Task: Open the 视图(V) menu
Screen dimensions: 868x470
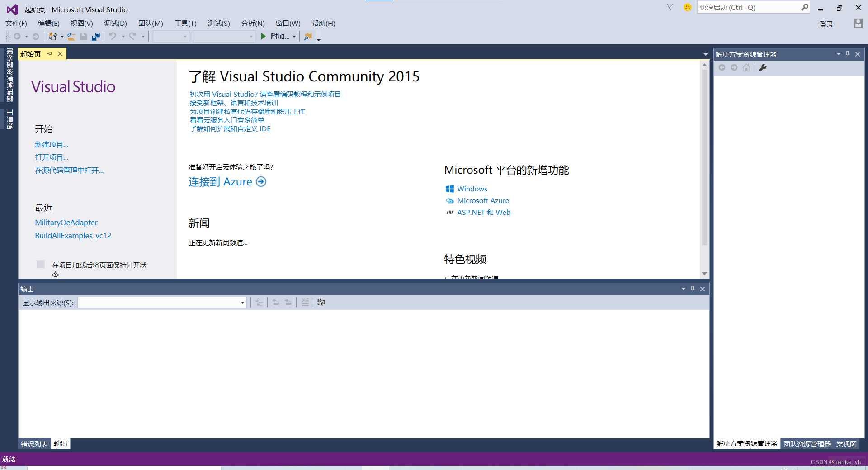Action: coord(81,23)
